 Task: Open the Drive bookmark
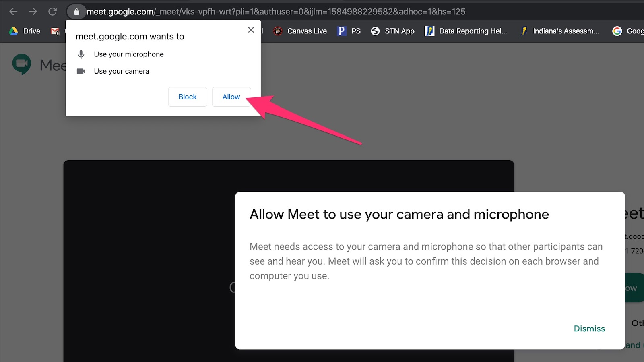point(25,31)
